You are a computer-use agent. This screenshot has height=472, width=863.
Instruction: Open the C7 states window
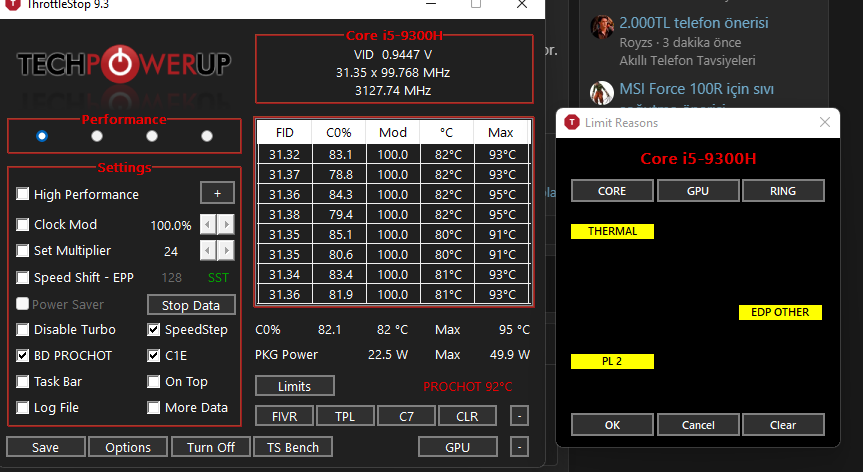coord(406,416)
